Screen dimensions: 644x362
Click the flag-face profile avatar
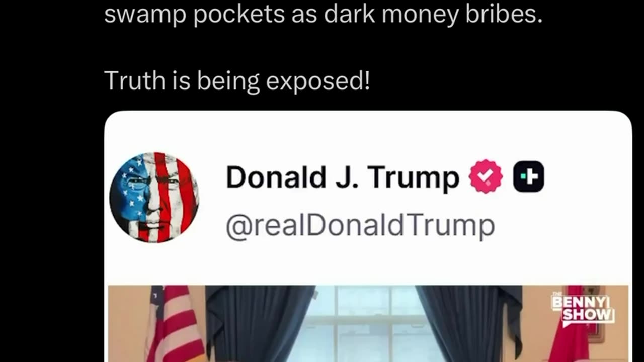click(154, 197)
